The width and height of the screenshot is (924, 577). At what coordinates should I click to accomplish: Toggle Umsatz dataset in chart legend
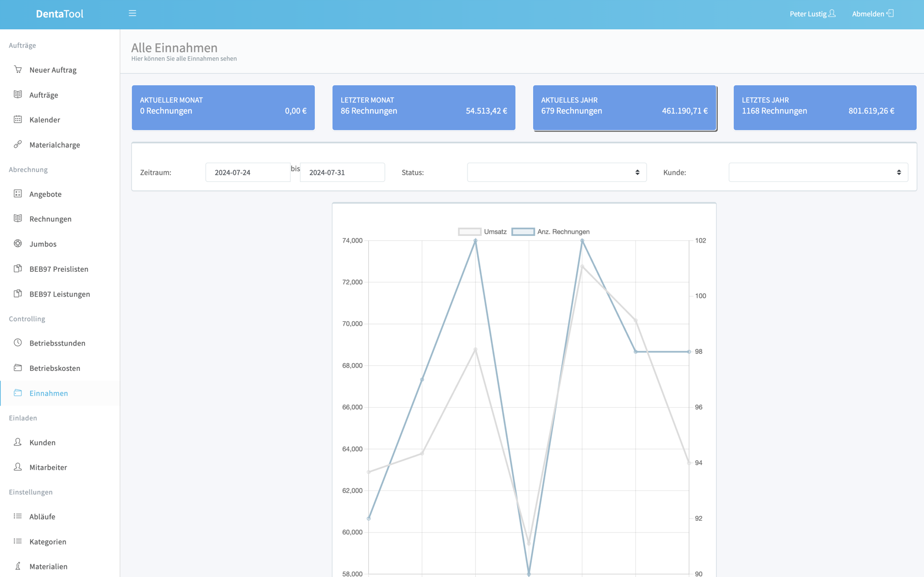tap(482, 231)
